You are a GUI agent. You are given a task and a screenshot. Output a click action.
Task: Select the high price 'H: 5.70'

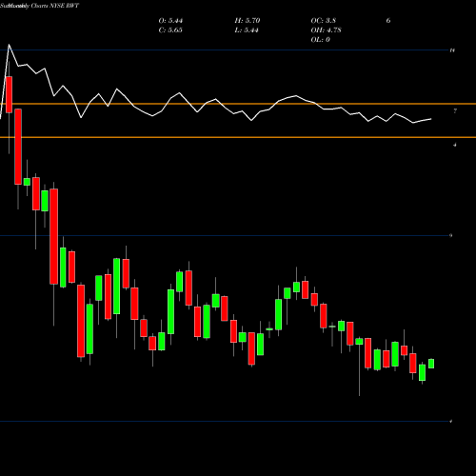pyautogui.click(x=248, y=21)
